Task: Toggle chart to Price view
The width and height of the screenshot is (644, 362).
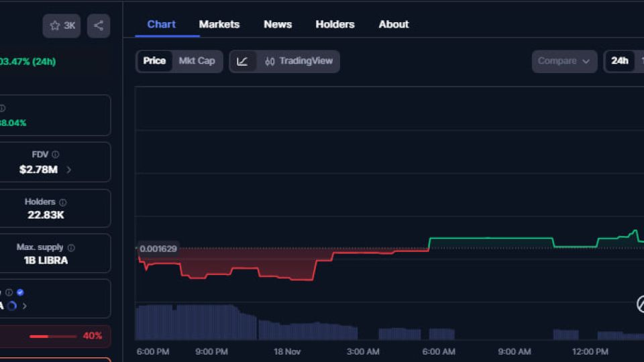Action: pyautogui.click(x=154, y=61)
